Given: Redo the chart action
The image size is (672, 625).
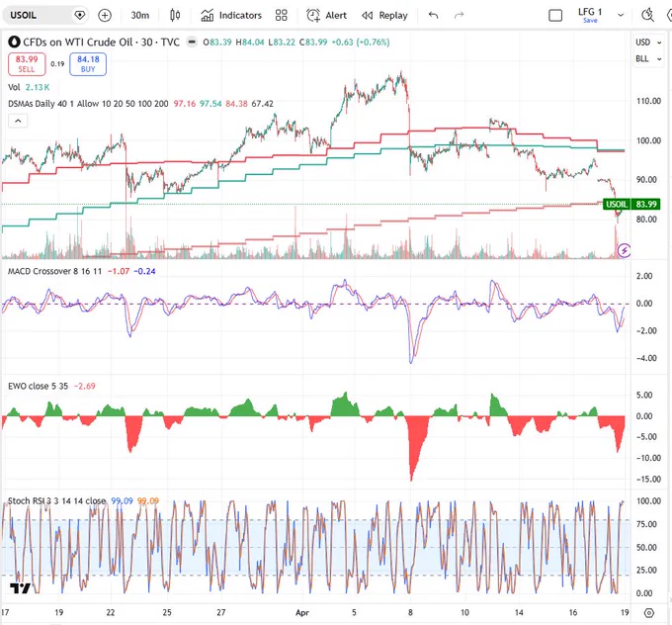Looking at the screenshot, I should [x=459, y=16].
